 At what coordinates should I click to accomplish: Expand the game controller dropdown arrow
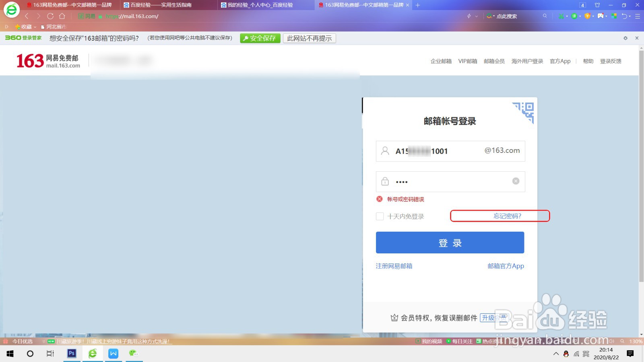pos(606,16)
